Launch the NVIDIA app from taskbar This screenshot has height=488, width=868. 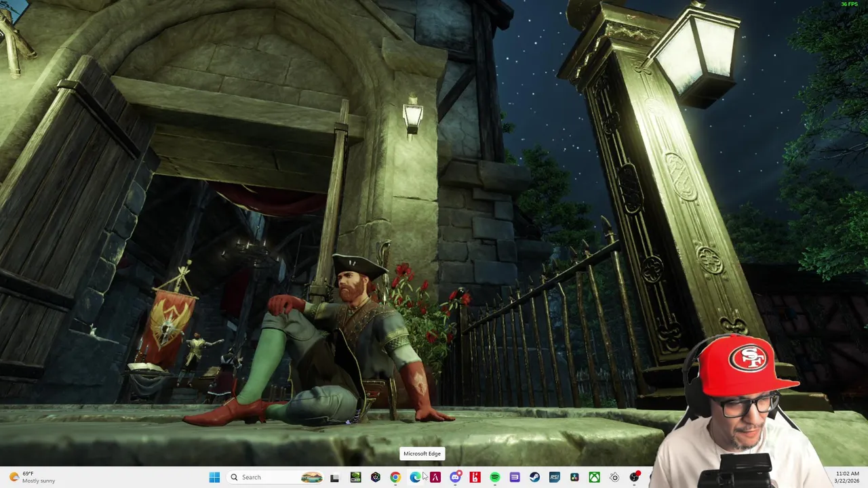[355, 477]
